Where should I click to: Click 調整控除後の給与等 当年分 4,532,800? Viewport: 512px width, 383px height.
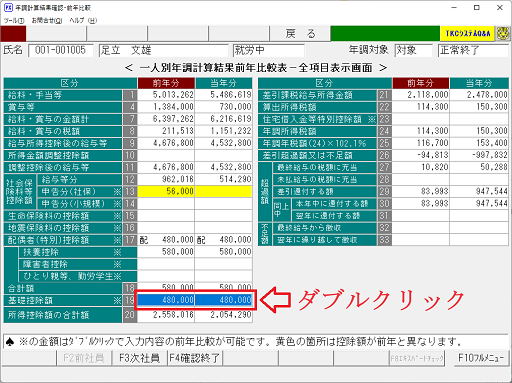tap(224, 167)
